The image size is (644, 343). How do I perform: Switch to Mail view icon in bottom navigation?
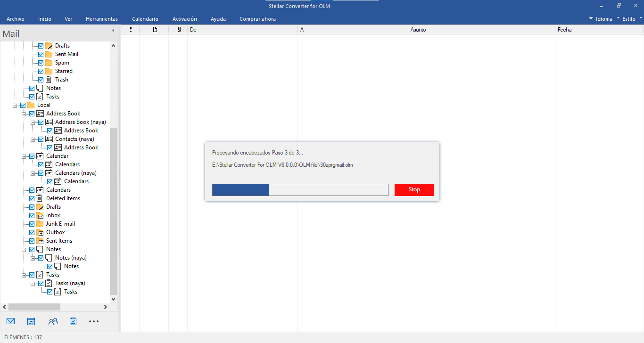click(x=10, y=321)
